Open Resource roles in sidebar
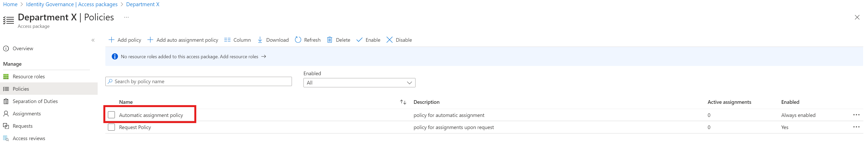The image size is (868, 153). tap(29, 77)
